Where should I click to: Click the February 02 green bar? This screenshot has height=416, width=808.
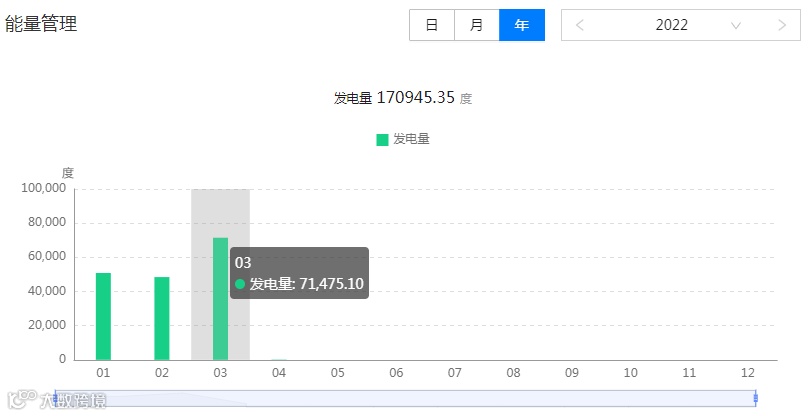pos(162,318)
